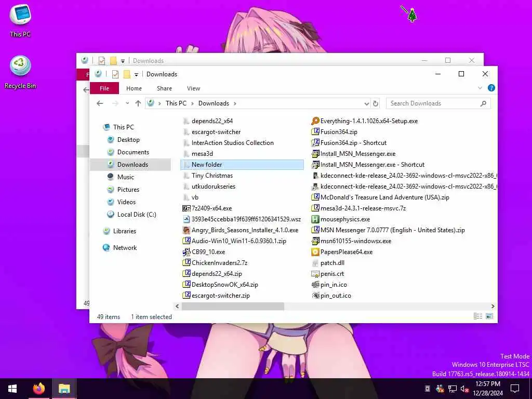The image size is (532, 399).
Task: Launch Firefox from the taskbar
Action: coord(38,389)
